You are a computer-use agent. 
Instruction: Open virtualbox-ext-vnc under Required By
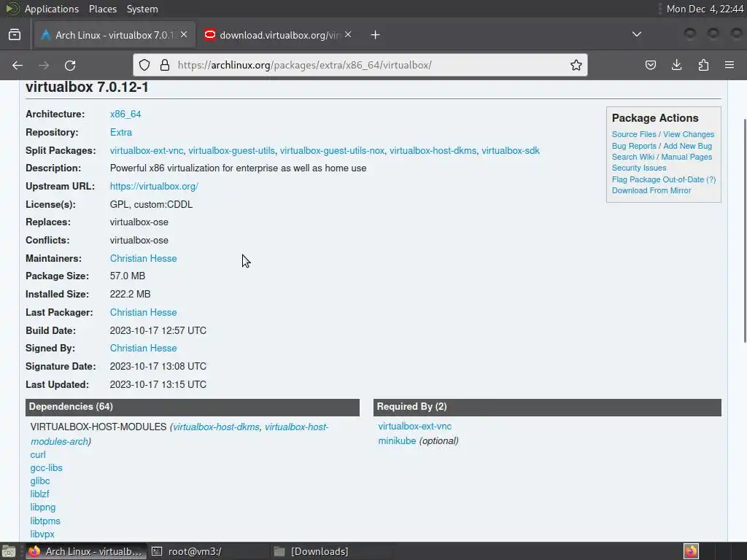coord(415,426)
